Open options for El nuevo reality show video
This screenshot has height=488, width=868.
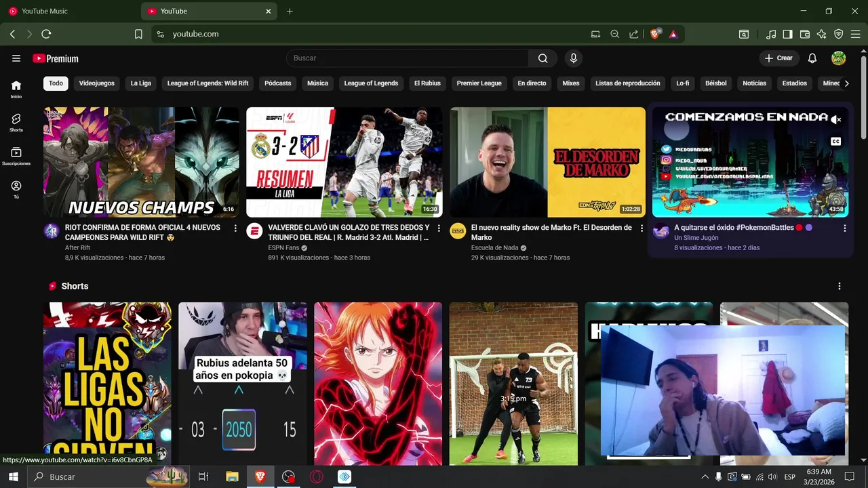pyautogui.click(x=642, y=228)
